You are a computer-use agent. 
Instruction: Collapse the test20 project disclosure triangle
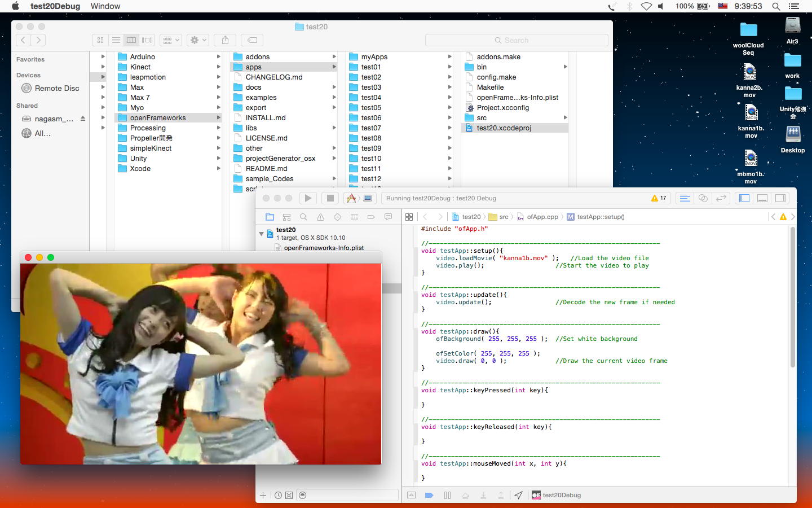click(262, 234)
